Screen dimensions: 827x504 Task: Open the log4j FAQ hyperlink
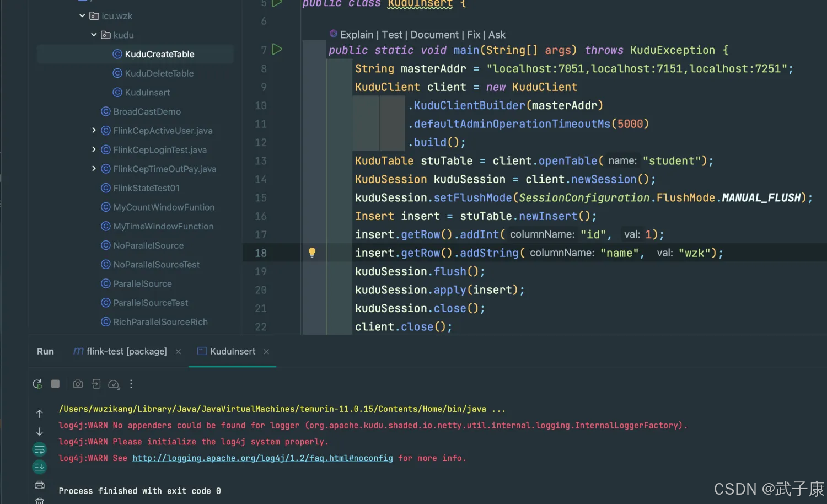[x=262, y=458]
